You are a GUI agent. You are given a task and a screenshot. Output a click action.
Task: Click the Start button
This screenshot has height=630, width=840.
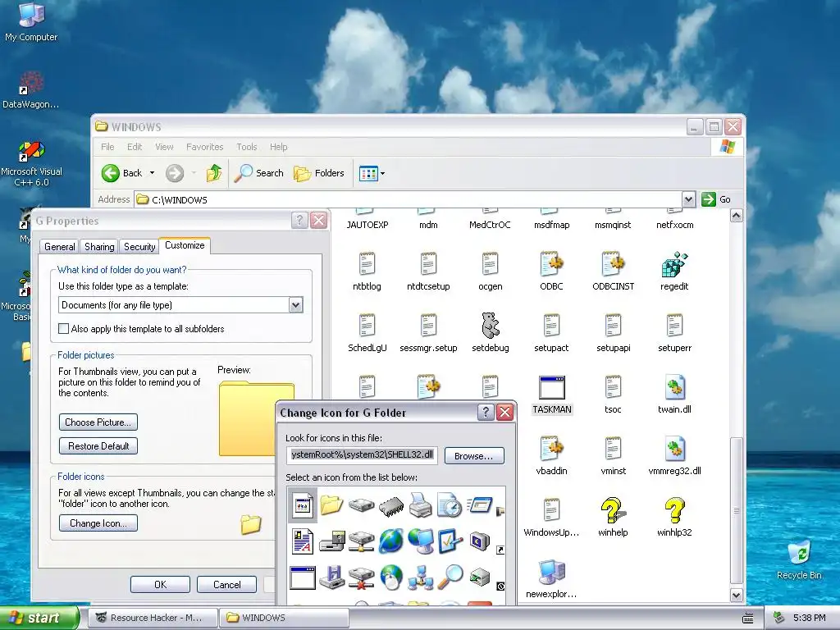pyautogui.click(x=39, y=618)
